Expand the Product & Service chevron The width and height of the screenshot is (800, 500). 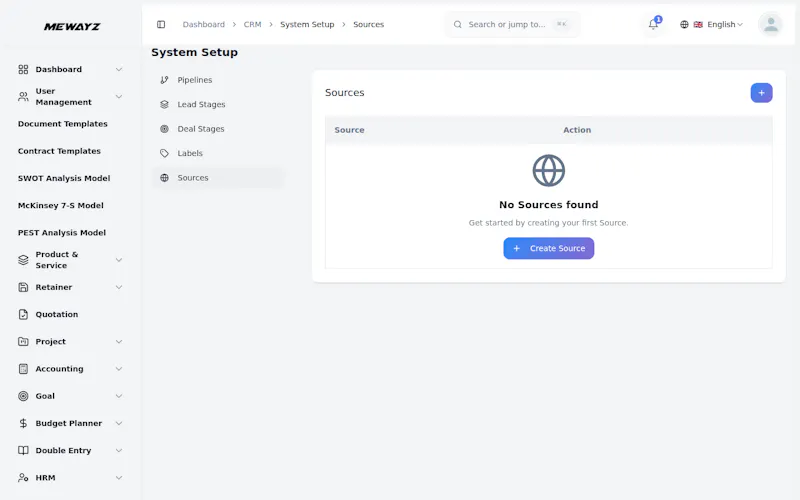coord(119,260)
